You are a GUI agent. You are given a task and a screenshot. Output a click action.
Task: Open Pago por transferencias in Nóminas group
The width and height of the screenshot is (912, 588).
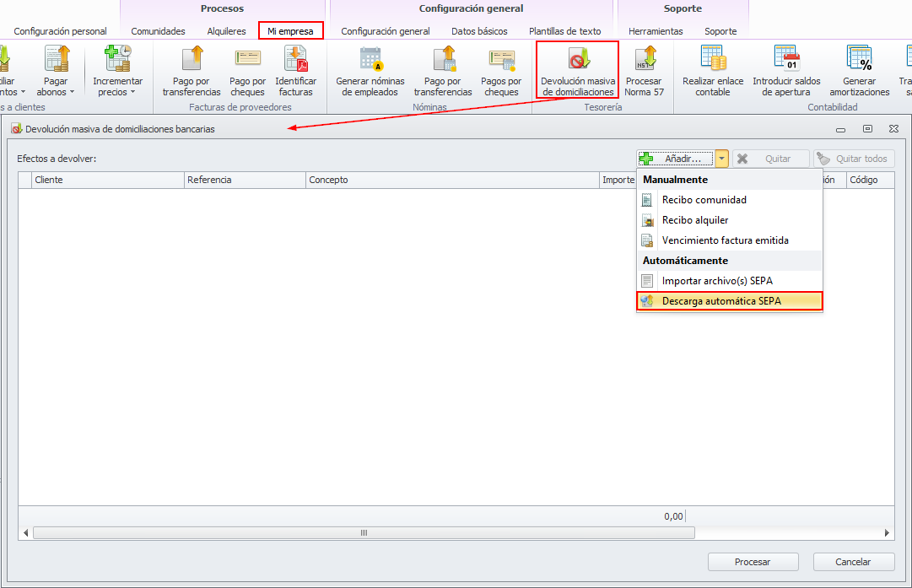[443, 71]
